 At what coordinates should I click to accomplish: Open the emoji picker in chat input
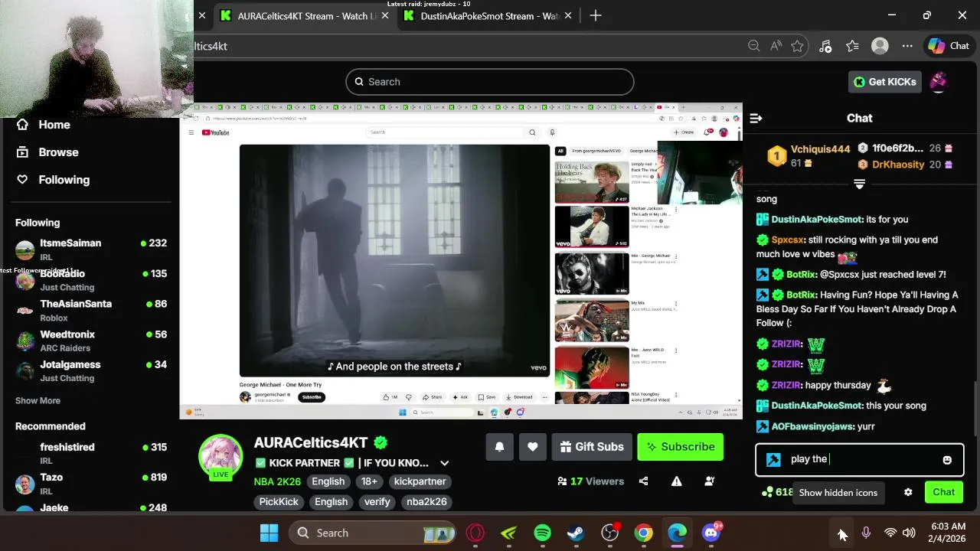coord(947,460)
